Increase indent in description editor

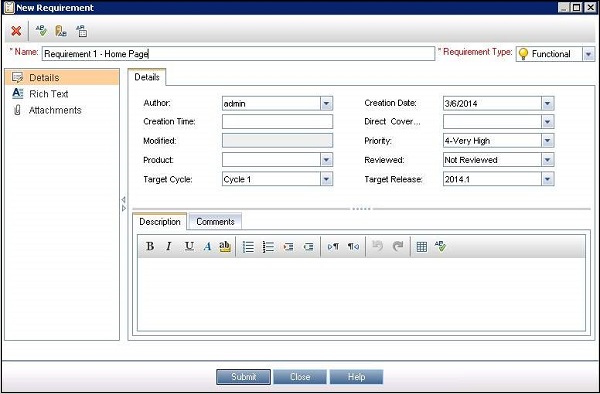(288, 247)
